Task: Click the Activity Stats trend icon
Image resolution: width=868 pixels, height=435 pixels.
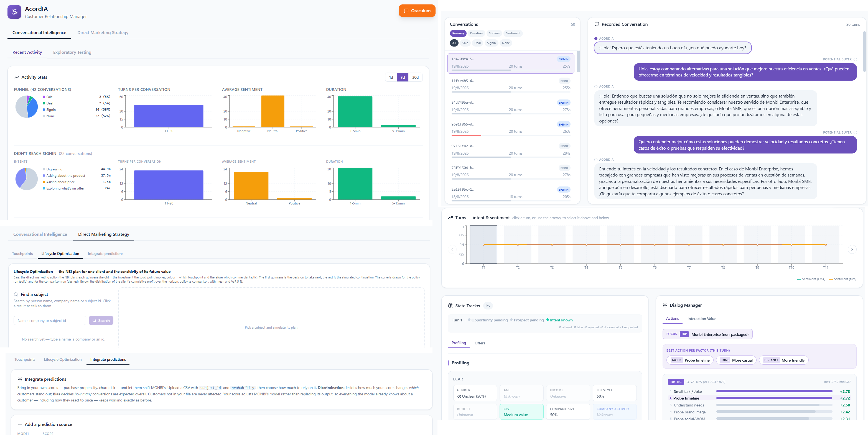Action: (x=17, y=77)
